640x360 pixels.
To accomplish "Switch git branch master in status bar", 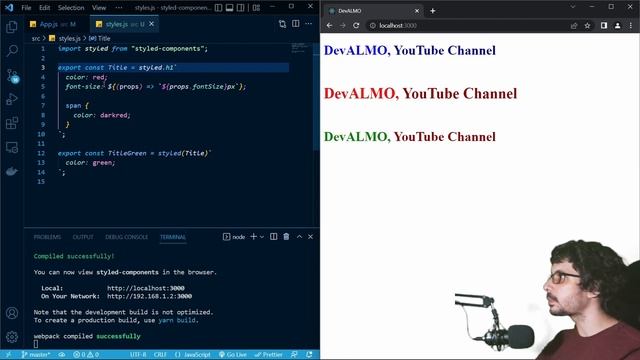I will (x=36, y=354).
